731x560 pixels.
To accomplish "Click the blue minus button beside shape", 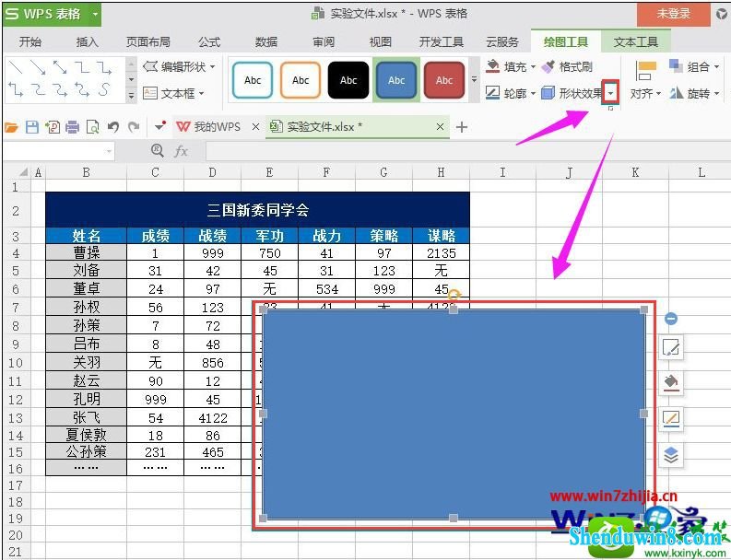I will coord(670,319).
